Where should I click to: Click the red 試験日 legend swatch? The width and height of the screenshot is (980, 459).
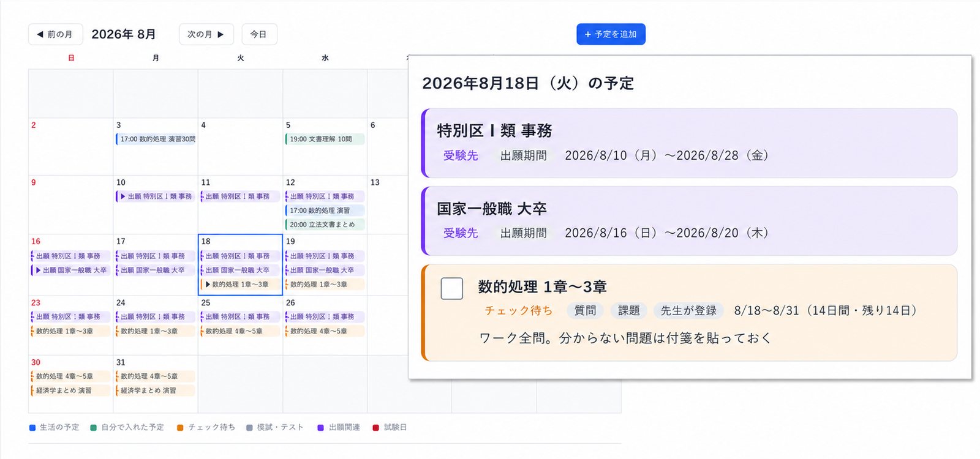coord(375,428)
